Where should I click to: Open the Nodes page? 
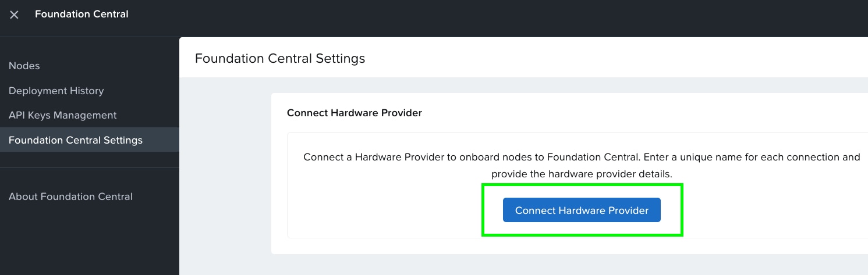click(x=24, y=66)
